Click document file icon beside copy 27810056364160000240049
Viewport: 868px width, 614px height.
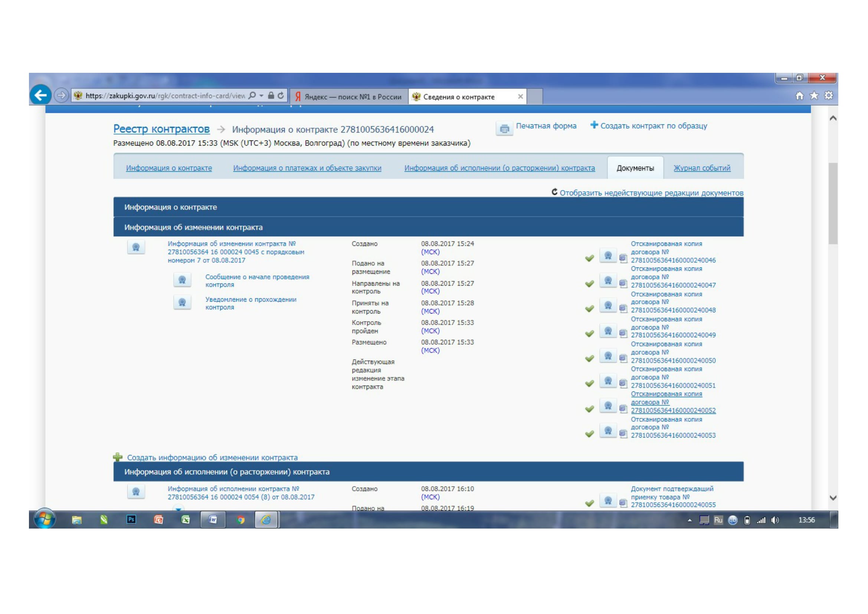[x=623, y=333]
